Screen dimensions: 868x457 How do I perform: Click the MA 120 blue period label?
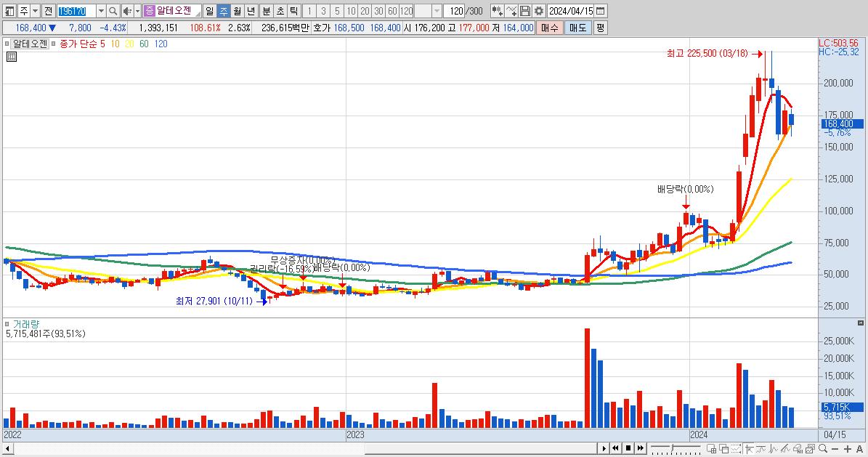(161, 44)
